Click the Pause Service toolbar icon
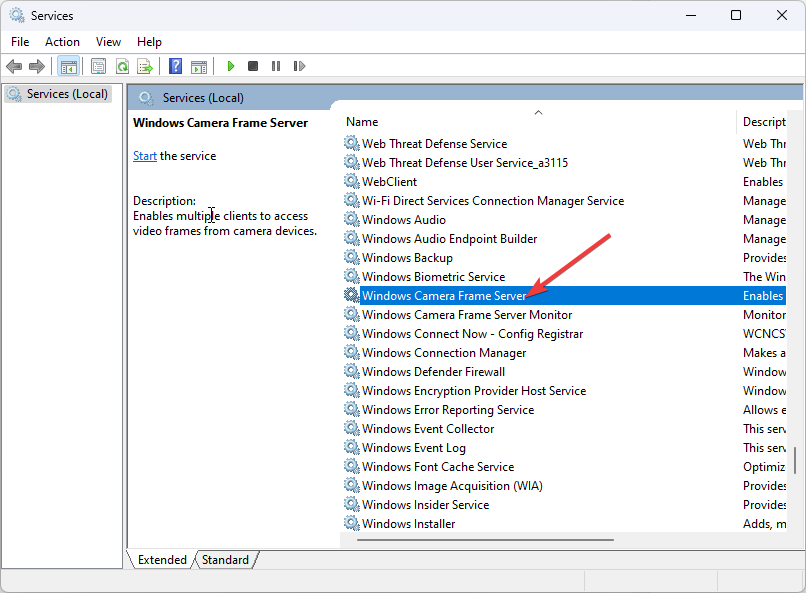 (276, 66)
